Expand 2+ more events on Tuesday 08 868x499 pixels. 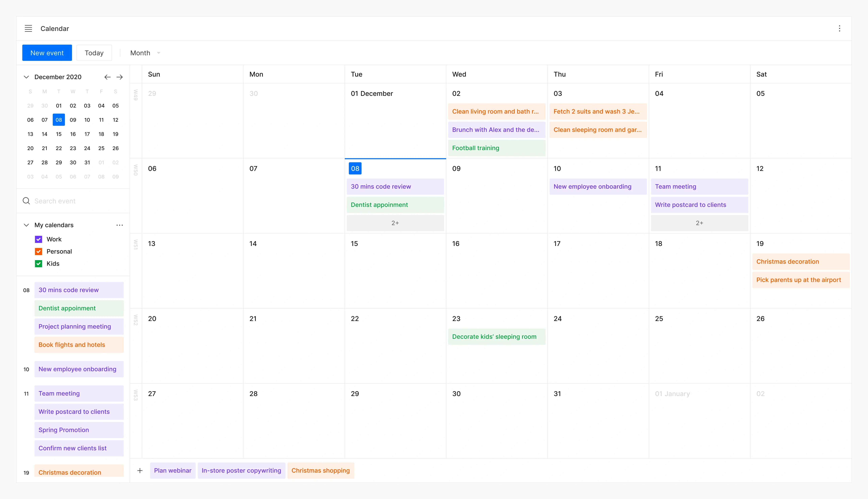(395, 223)
